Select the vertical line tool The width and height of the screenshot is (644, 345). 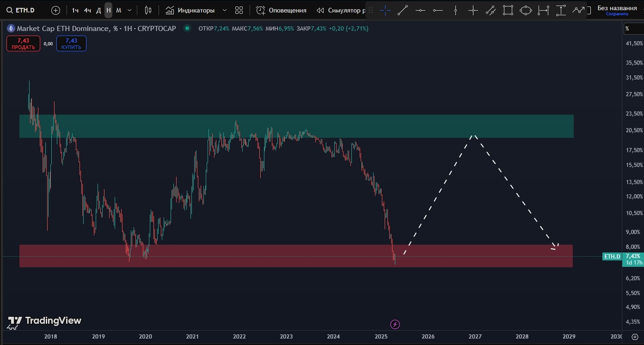tap(455, 10)
